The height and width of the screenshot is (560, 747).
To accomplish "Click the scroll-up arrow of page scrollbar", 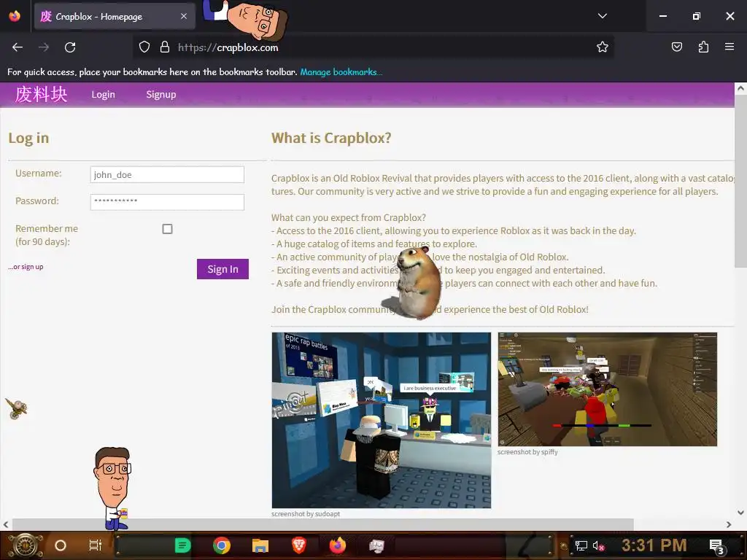I will pyautogui.click(x=740, y=88).
